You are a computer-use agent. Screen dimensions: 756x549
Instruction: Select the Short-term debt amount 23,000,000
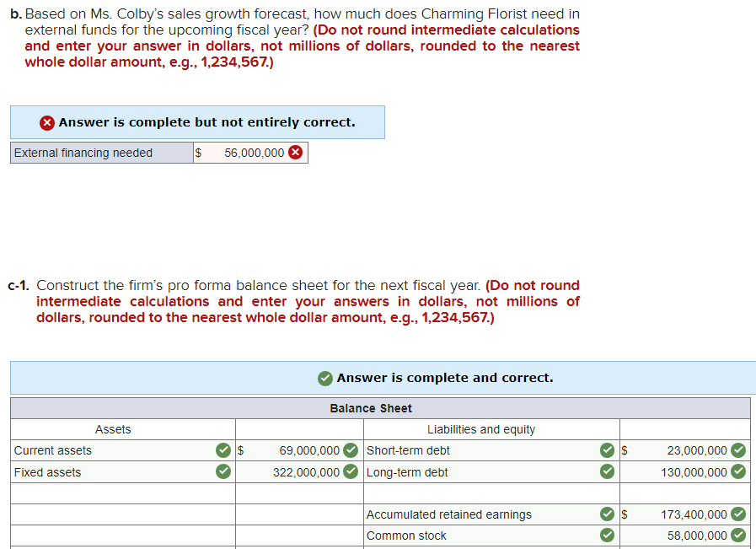697,450
